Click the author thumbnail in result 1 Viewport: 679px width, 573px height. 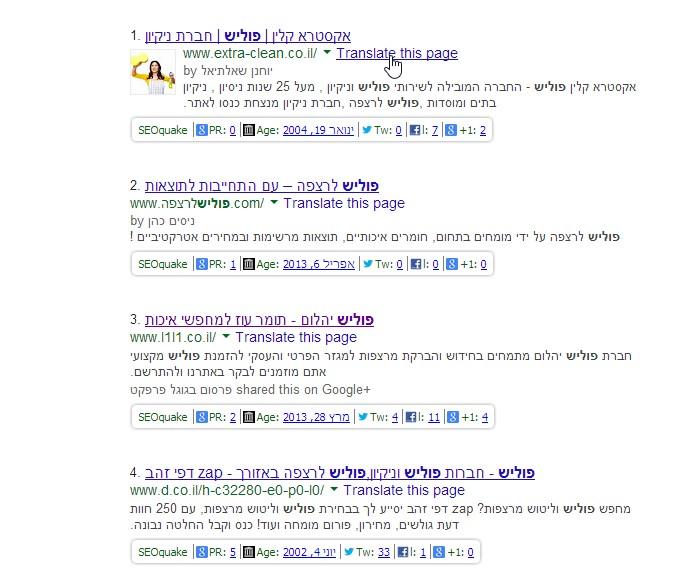tap(153, 72)
